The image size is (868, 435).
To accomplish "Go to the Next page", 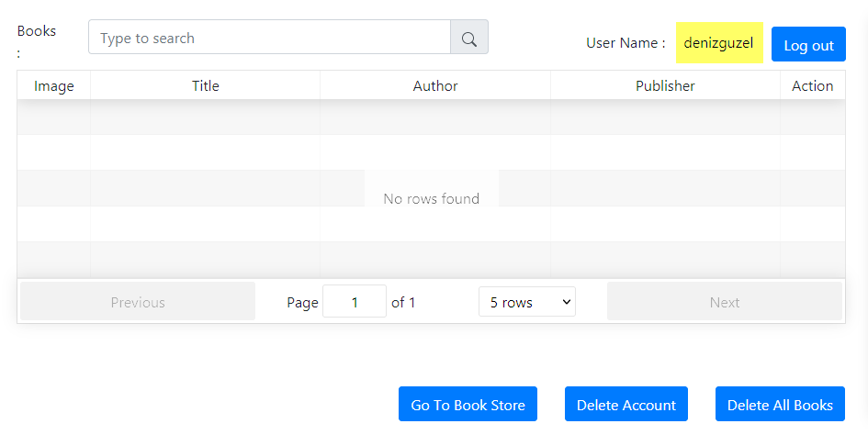I will click(x=724, y=302).
